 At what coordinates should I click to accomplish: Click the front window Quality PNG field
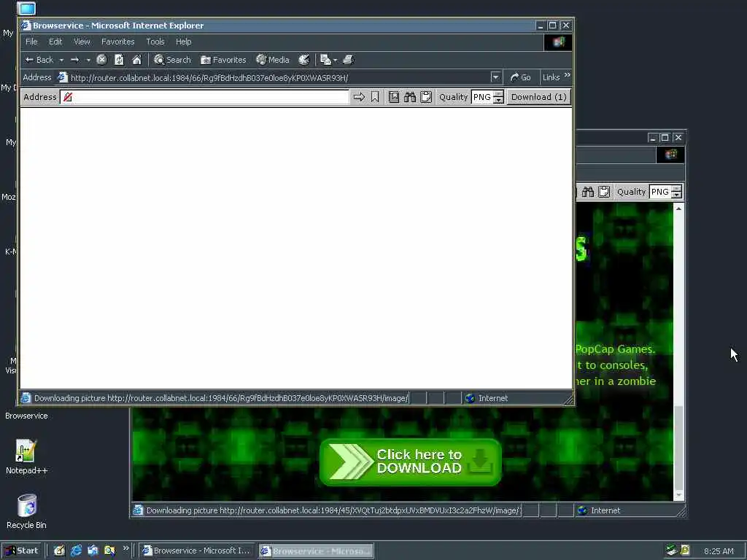pos(481,97)
